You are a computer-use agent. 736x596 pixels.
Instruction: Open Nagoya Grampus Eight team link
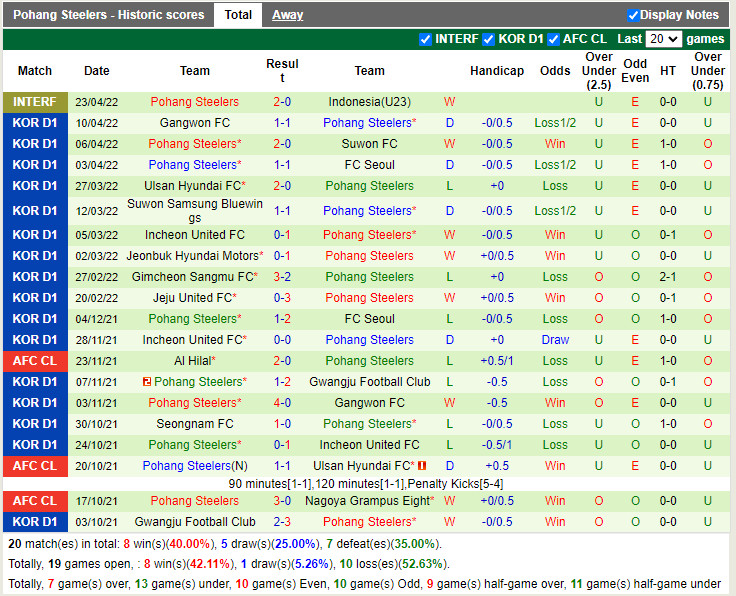coord(369,501)
